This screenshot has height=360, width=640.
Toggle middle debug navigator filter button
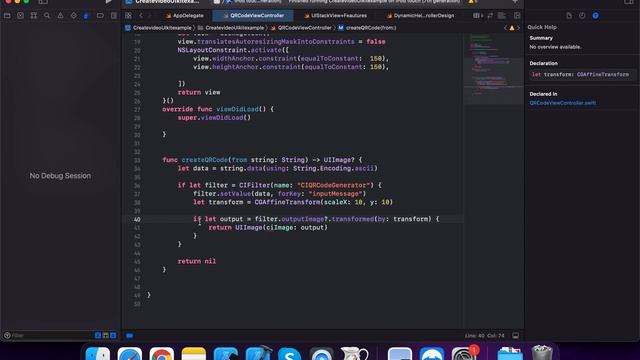pyautogui.click(x=106, y=336)
